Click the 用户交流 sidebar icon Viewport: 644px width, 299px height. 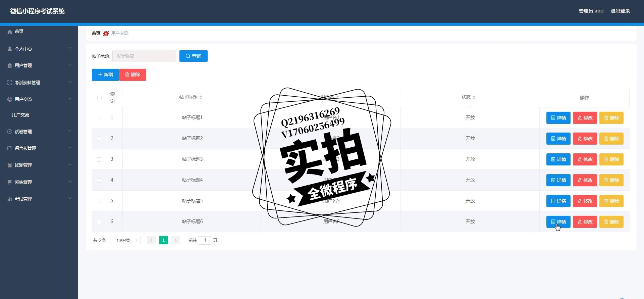pyautogui.click(x=10, y=99)
